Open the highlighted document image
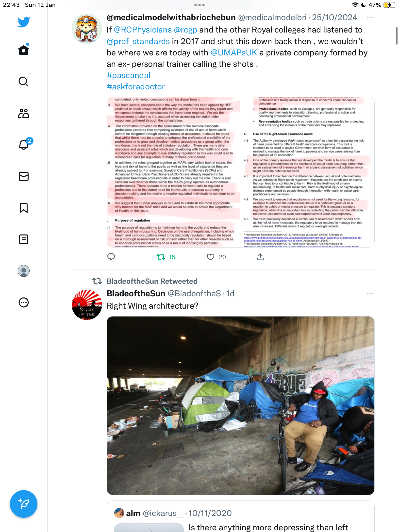Viewport: 399px width, 532px height. tap(241, 172)
